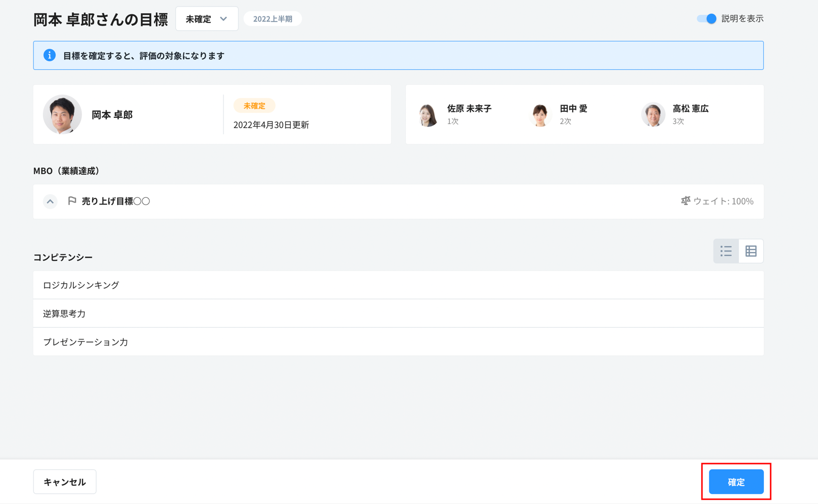Click 岡本 卓郎's profile avatar
Viewport: 818px width, 504px height.
(x=62, y=114)
